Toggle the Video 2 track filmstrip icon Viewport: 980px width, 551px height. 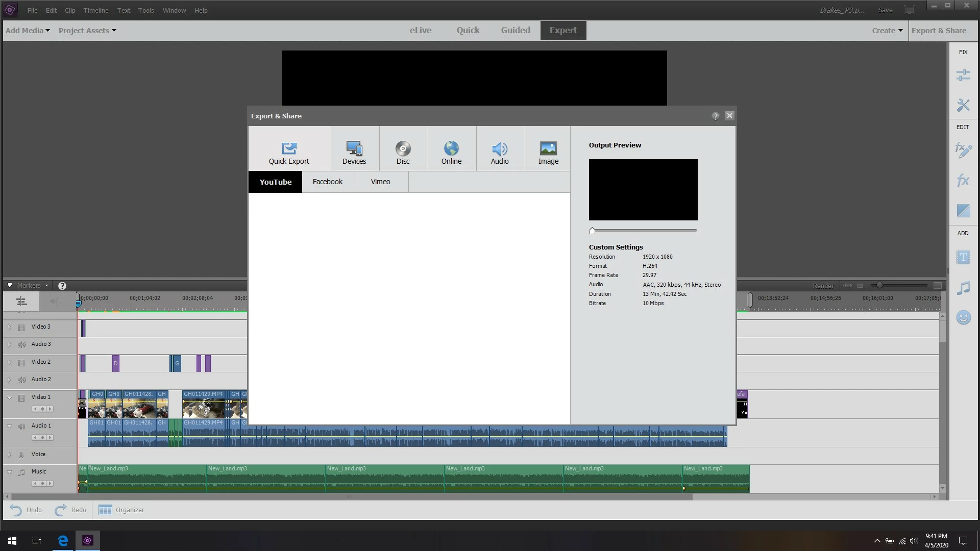21,363
